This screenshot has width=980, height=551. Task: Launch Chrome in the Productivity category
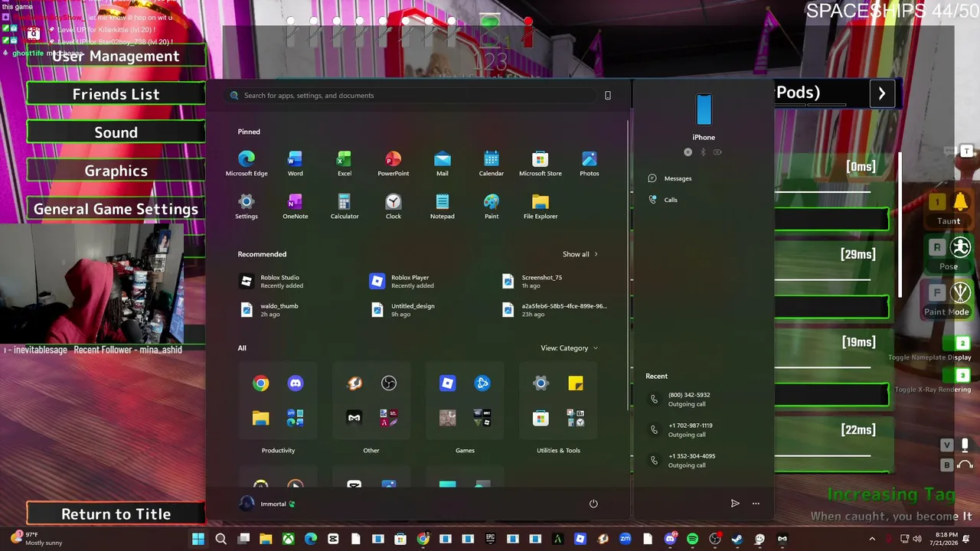coord(261,383)
